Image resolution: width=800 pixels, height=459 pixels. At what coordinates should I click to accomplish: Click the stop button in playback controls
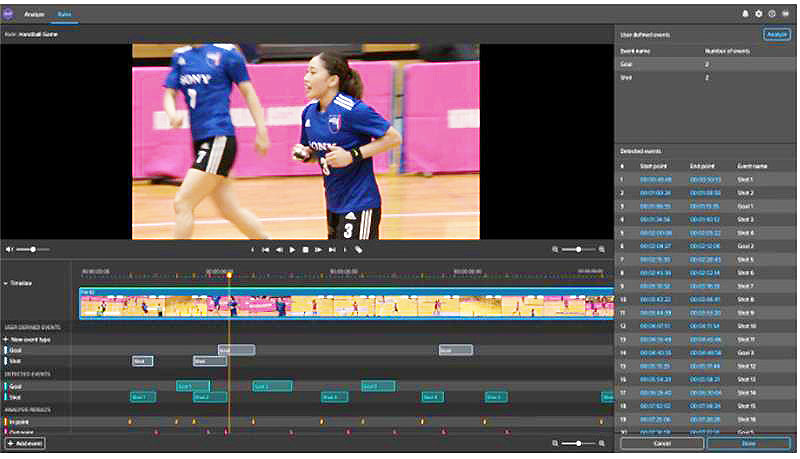305,249
